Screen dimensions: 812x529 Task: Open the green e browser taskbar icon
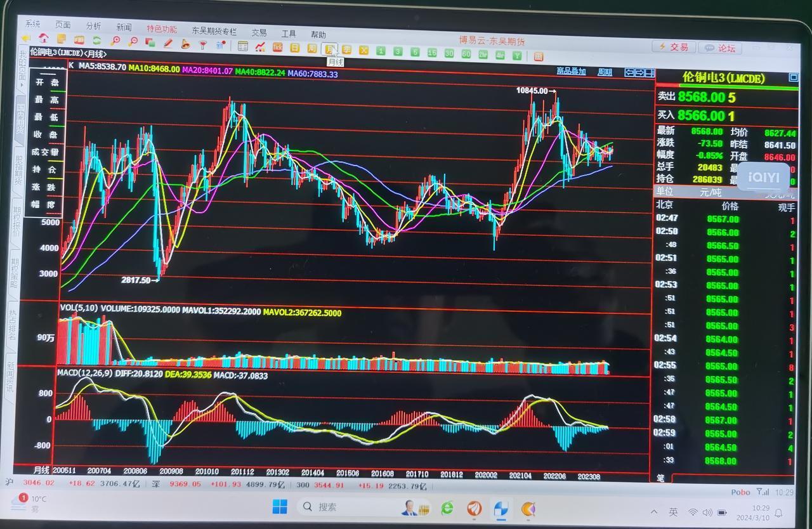click(x=447, y=508)
